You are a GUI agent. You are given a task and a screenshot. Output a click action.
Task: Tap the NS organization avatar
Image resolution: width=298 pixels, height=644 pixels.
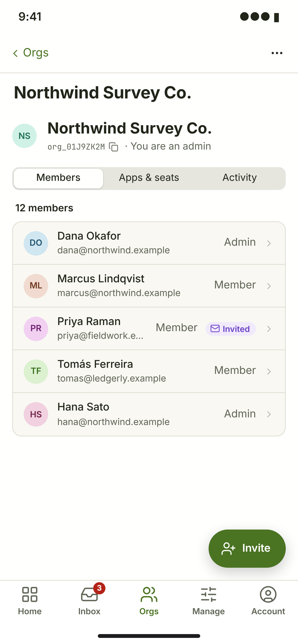[x=24, y=136]
